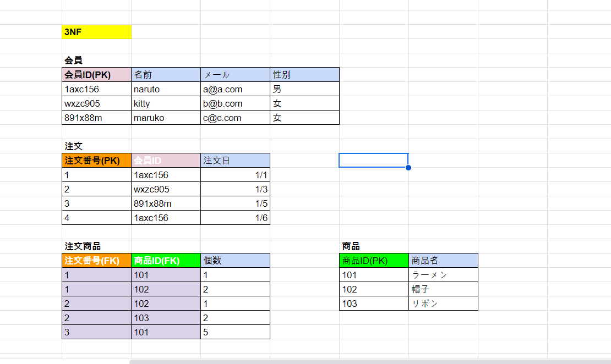This screenshot has width=611, height=364.
Task: Click 103 in the 注文商品 table
Action: pyautogui.click(x=166, y=318)
